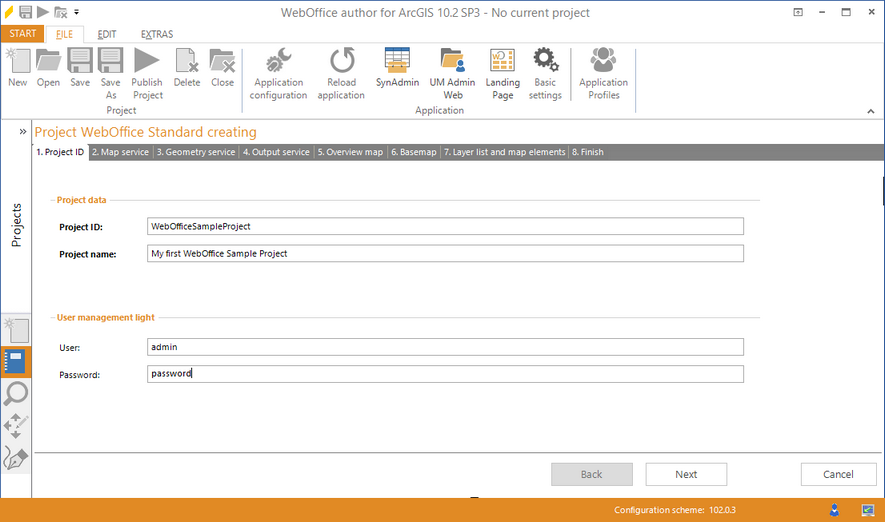This screenshot has height=522, width=885.
Task: Open the EDIT ribbon tab
Action: [x=107, y=34]
